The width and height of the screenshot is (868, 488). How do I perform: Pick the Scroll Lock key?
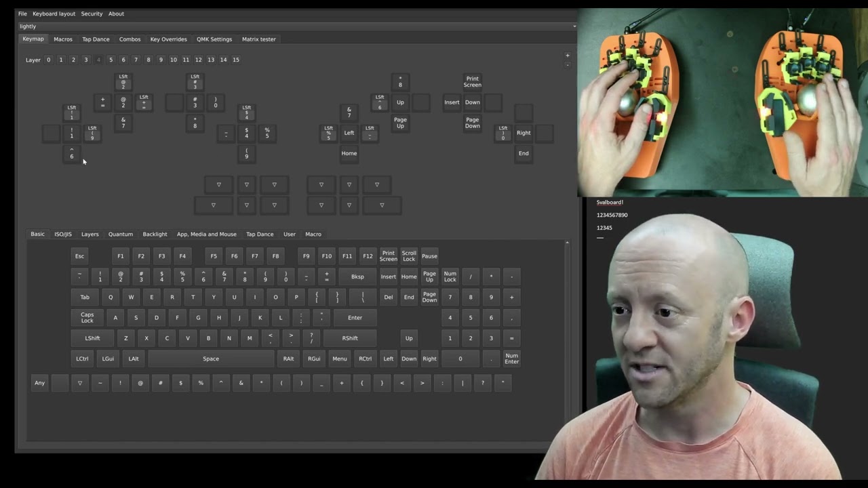coord(409,256)
